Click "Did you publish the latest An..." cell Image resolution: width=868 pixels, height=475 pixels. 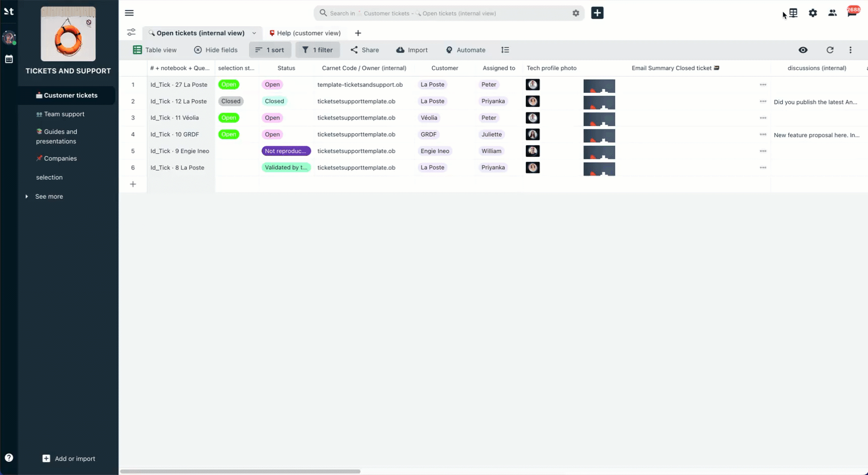click(x=816, y=102)
